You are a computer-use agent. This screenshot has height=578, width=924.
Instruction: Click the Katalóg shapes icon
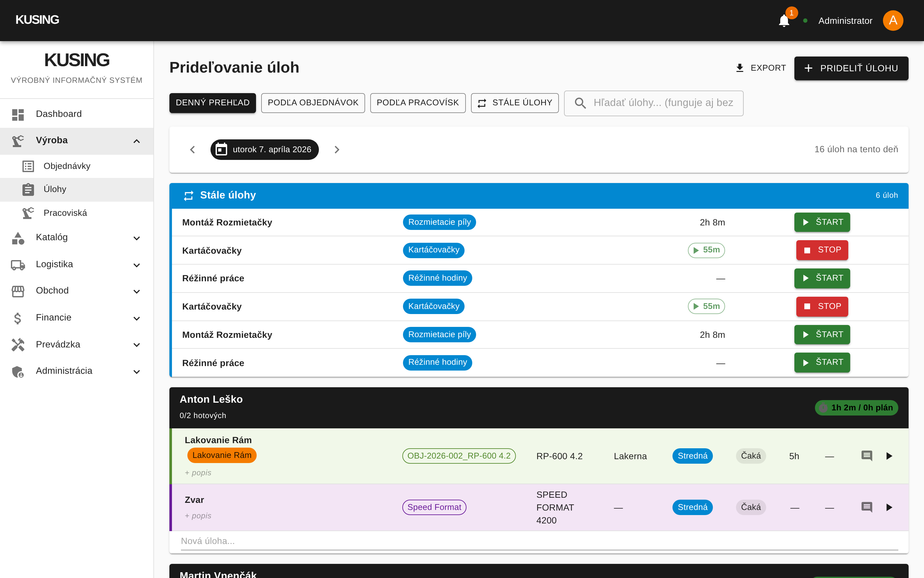(18, 238)
